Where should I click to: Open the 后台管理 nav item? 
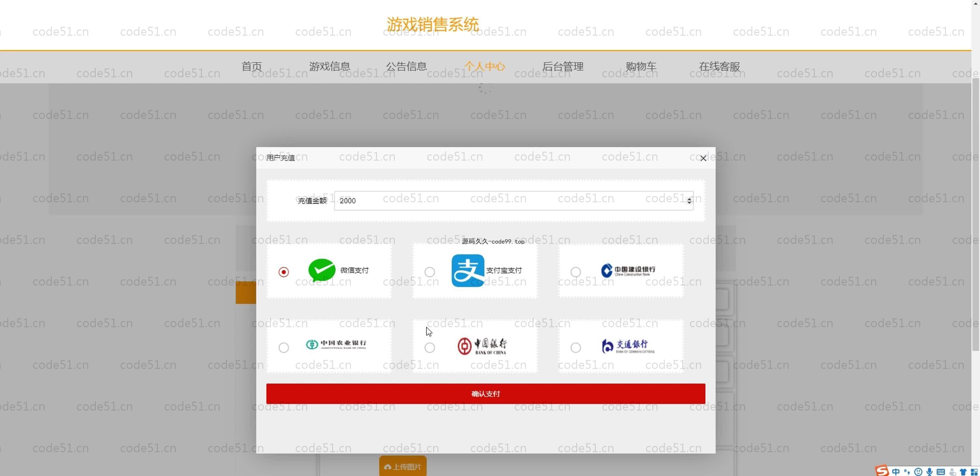[x=563, y=66]
